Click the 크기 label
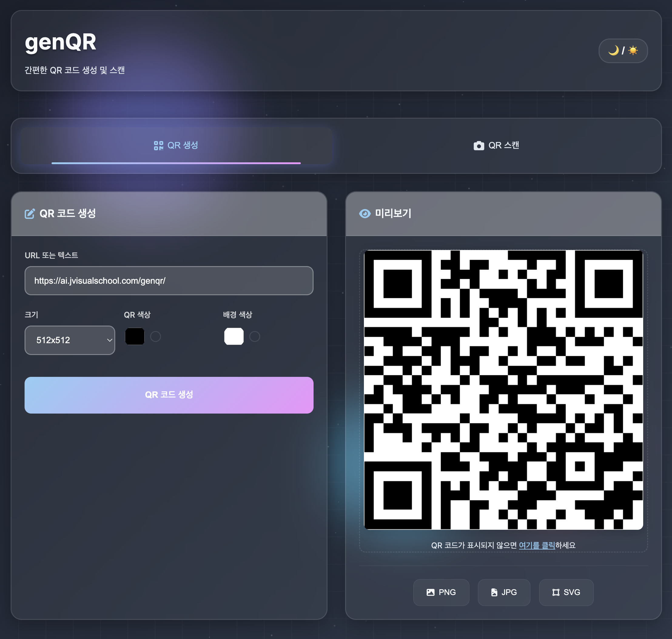The height and width of the screenshot is (639, 672). (31, 315)
